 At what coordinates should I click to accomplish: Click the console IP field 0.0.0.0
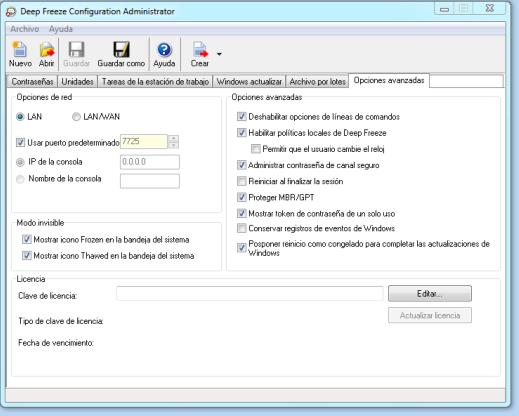click(x=150, y=162)
